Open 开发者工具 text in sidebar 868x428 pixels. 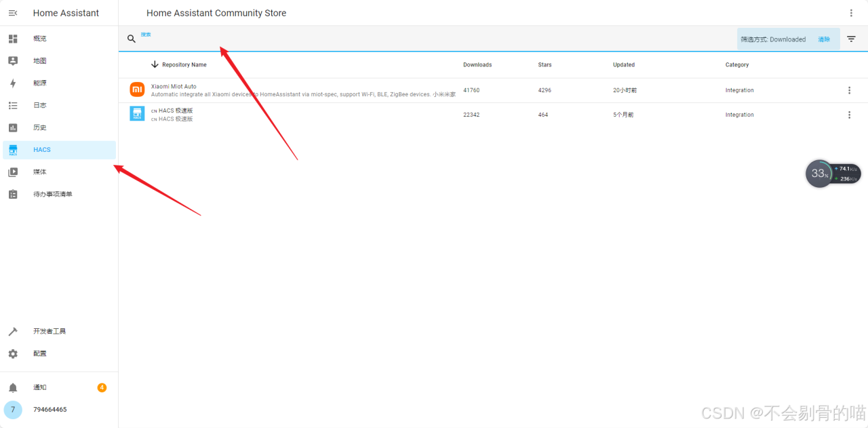point(50,332)
